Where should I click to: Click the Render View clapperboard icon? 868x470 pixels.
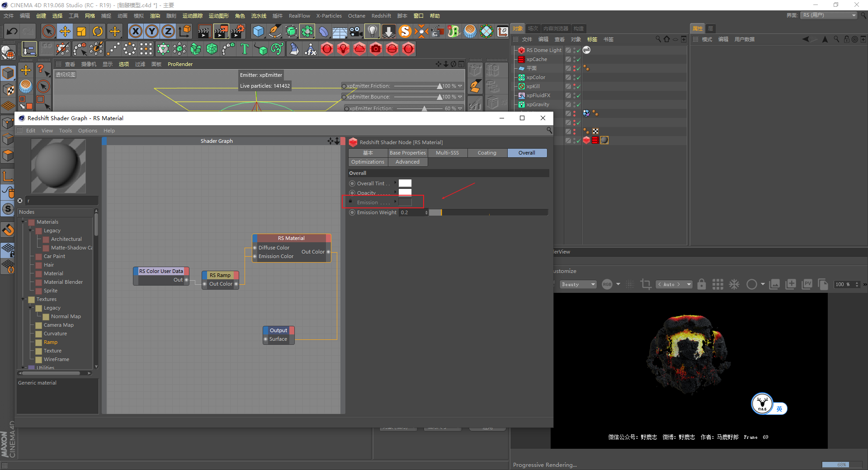[x=204, y=31]
